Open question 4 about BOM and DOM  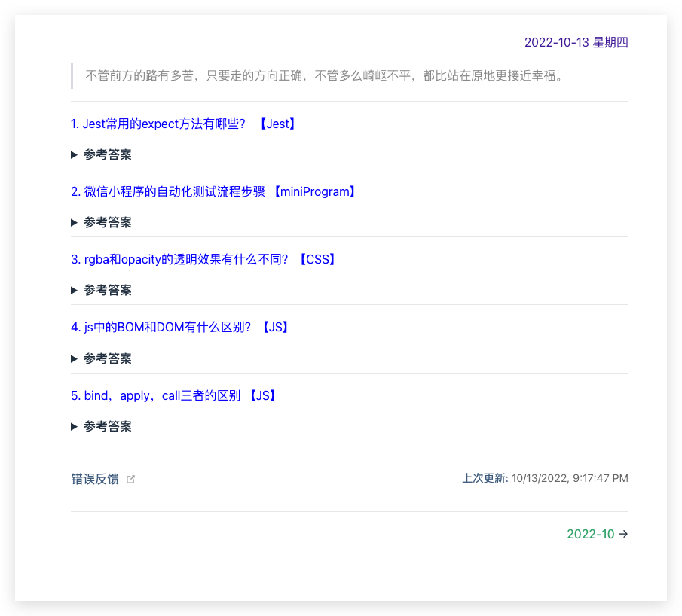point(161,328)
